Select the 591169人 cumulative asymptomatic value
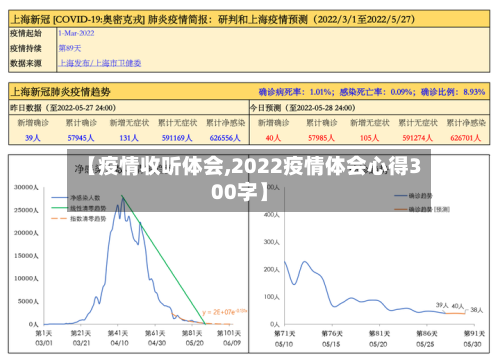The height and width of the screenshot is (362, 500). tap(177, 138)
